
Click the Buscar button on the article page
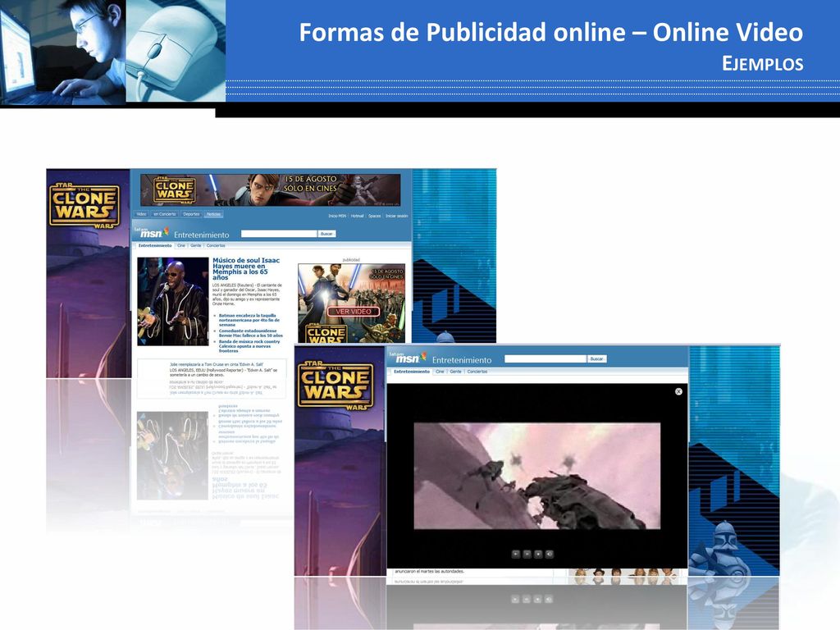point(326,234)
